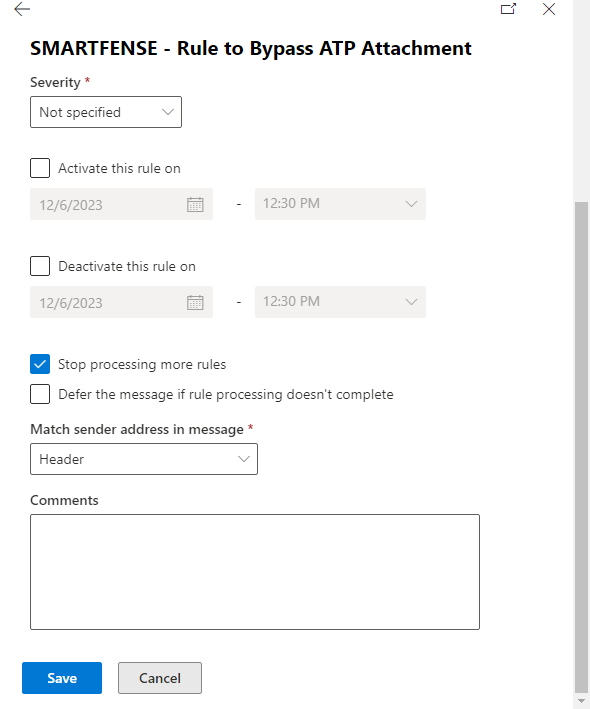Open the Match sender address Header dropdown
This screenshot has height=709, width=590.
pos(144,459)
